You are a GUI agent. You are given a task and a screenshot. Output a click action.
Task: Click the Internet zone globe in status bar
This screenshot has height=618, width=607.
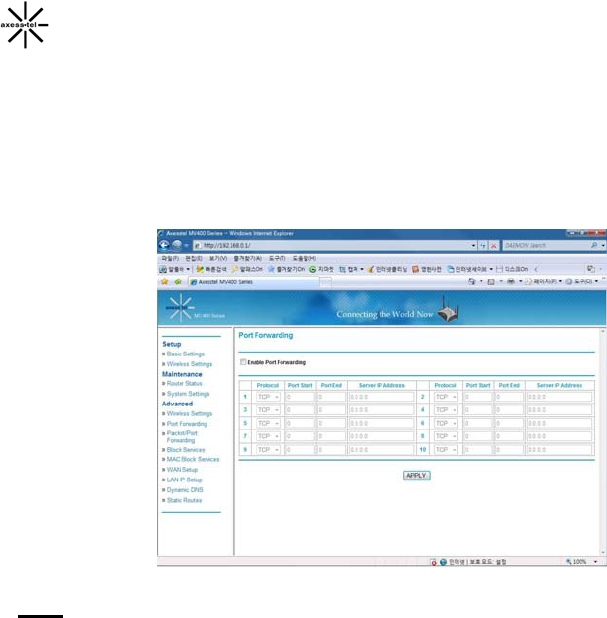(x=443, y=562)
